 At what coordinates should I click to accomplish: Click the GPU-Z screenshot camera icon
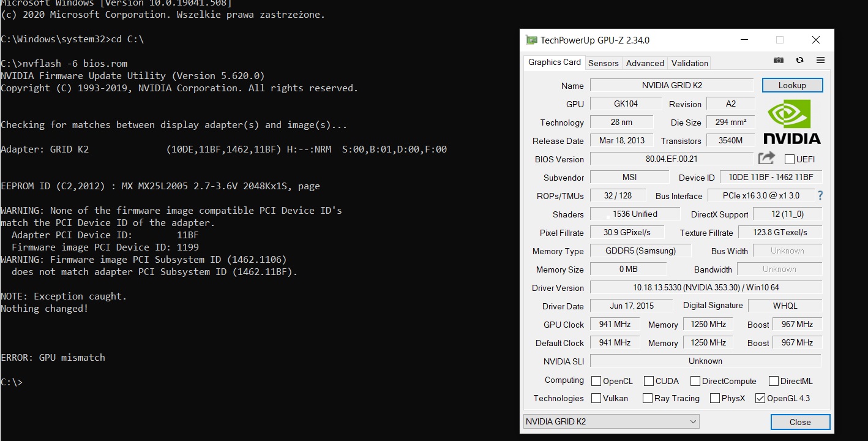pos(779,61)
